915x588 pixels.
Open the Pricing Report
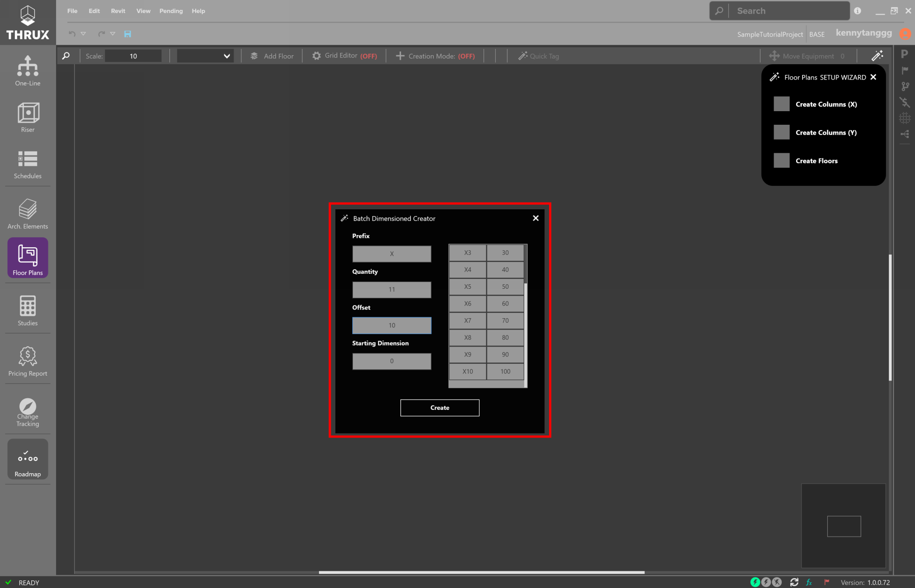28,361
